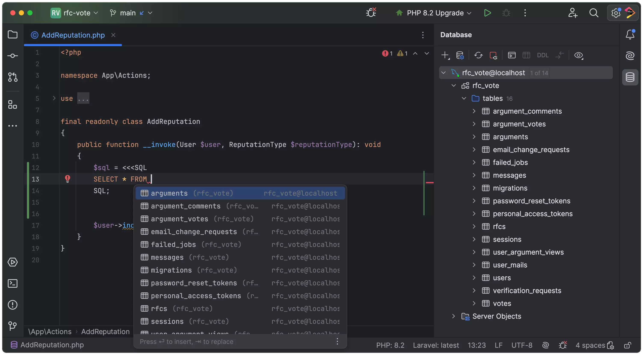
Task: Collapse the tables folder
Action: [464, 98]
